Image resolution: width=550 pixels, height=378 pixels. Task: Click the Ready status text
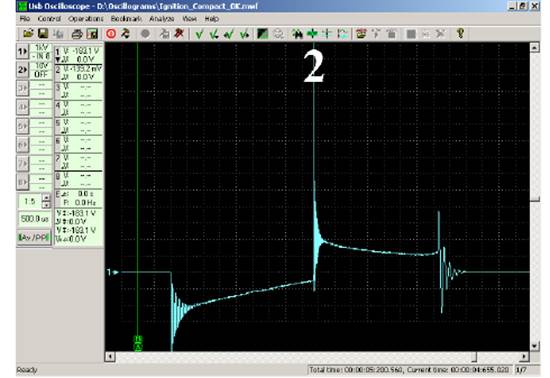[x=27, y=370]
